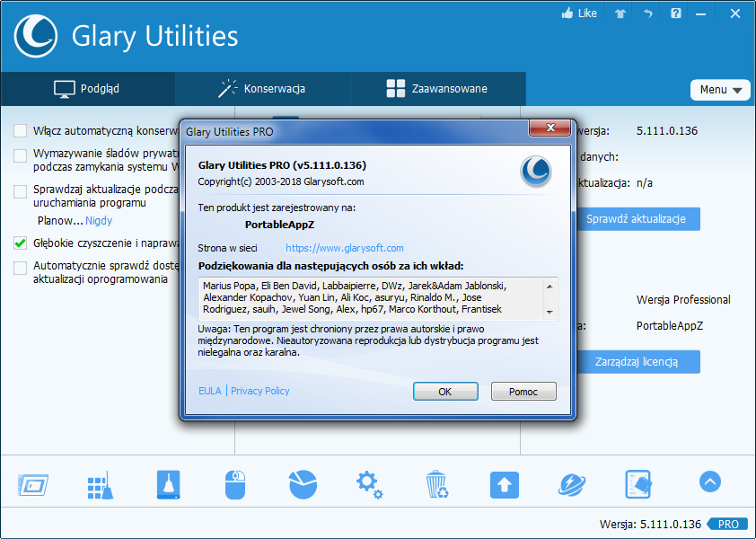Expand toolbar with the round chevron-up icon

(709, 482)
